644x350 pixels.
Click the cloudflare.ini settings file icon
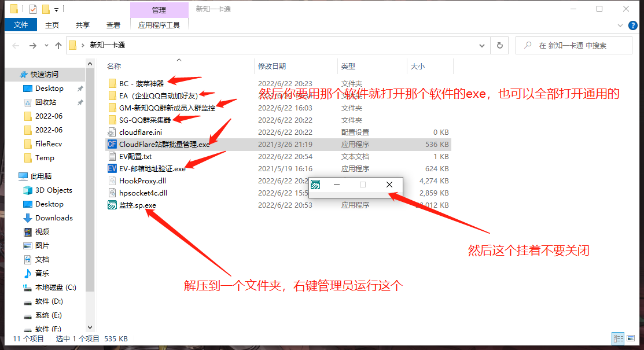pyautogui.click(x=112, y=132)
